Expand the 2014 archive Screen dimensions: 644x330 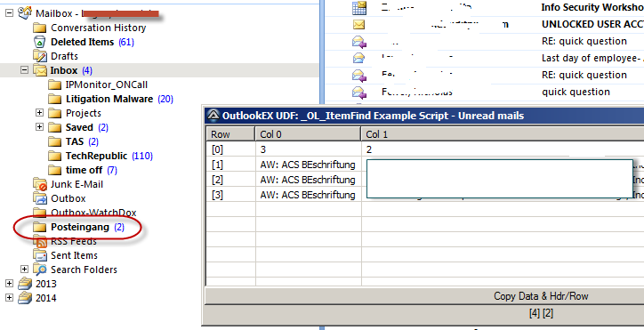[x=9, y=298]
